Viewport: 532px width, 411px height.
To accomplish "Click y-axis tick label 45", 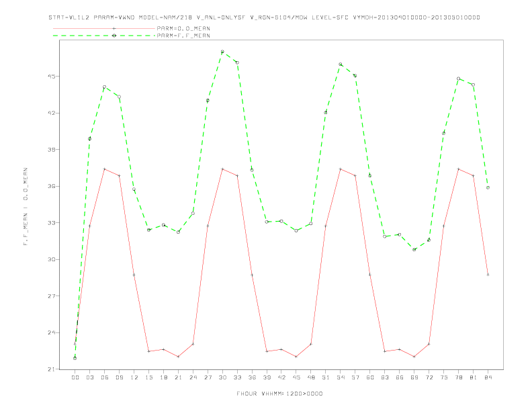I will click(x=51, y=77).
